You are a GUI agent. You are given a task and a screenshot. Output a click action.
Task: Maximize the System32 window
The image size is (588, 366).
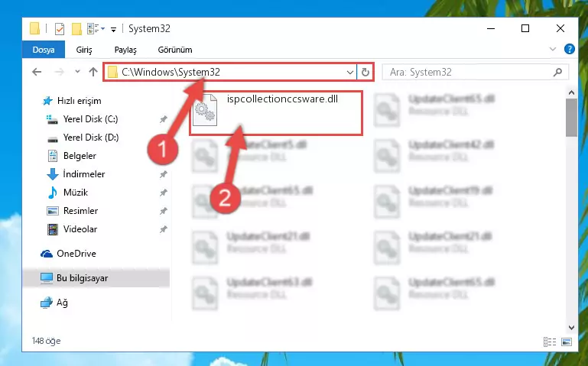(x=525, y=28)
